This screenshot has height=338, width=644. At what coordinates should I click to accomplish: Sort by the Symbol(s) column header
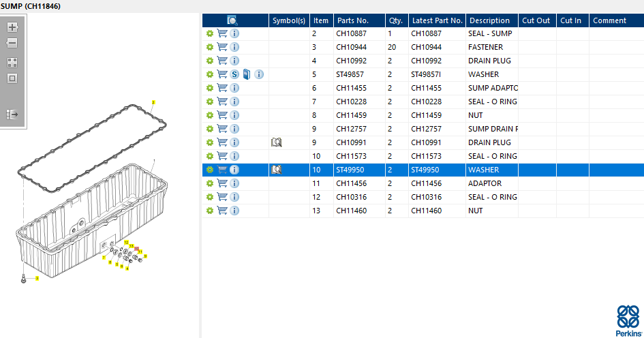289,20
